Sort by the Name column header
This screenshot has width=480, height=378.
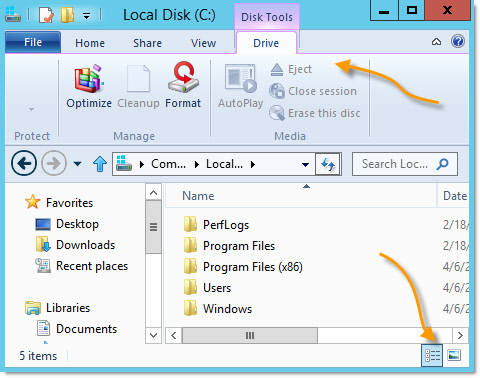301,196
